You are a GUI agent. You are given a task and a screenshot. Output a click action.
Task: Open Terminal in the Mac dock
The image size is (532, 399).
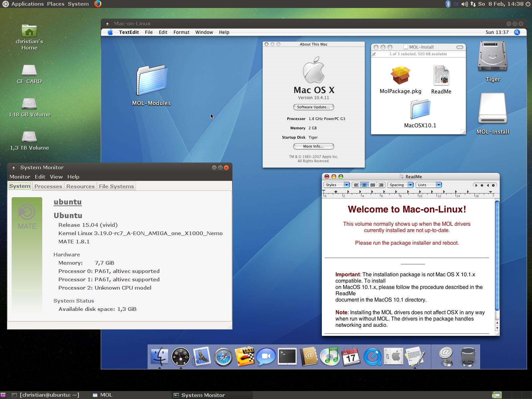pyautogui.click(x=287, y=357)
